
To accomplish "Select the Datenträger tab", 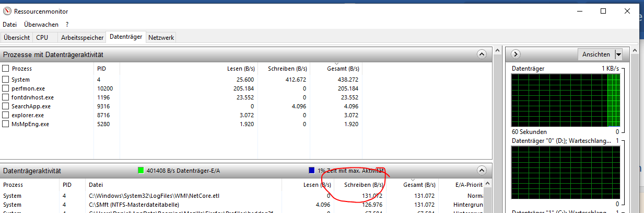I will pos(126,37).
